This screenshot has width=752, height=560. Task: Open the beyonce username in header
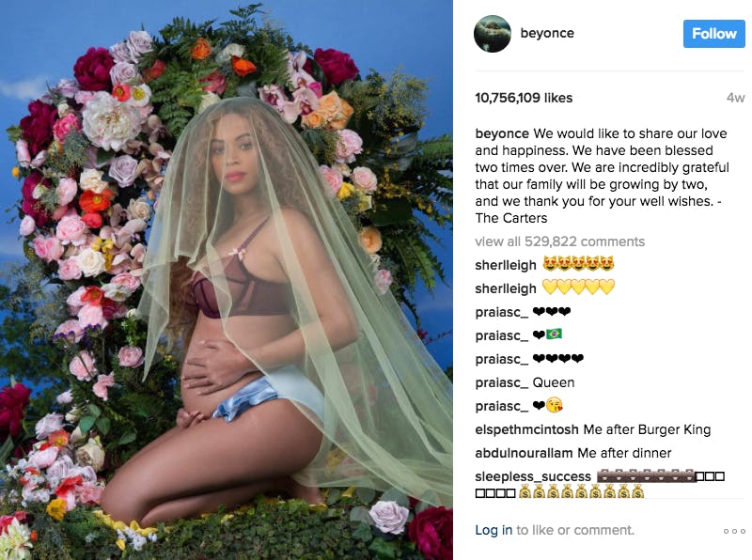(x=547, y=33)
